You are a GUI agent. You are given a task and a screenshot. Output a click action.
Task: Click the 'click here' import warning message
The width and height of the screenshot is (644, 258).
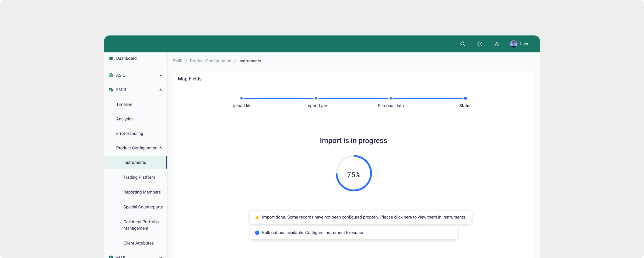[361, 217]
